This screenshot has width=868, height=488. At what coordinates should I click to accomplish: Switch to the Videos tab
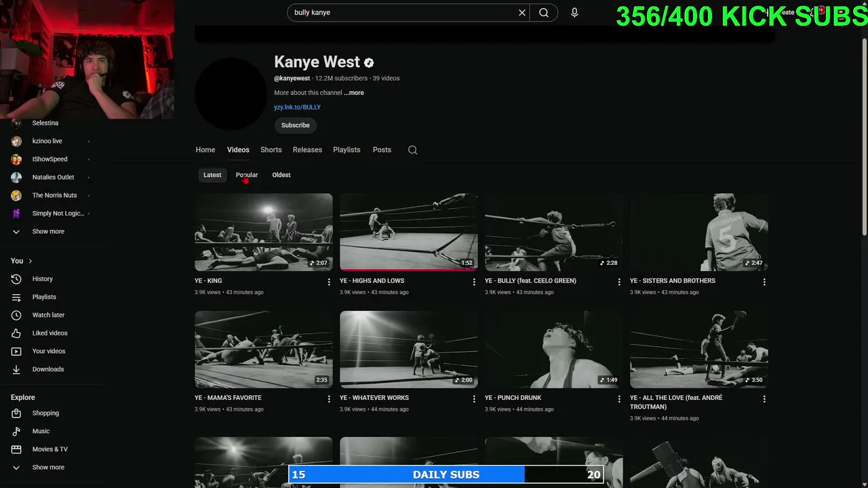(238, 150)
